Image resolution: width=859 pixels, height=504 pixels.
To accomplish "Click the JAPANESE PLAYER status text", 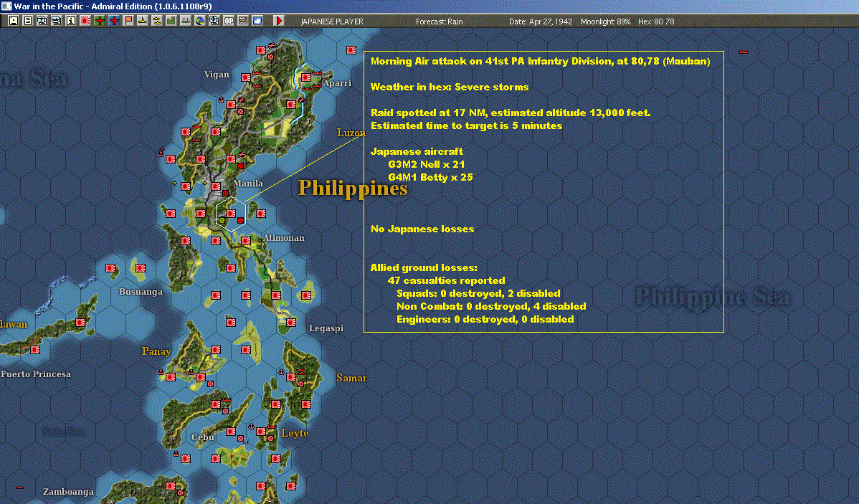I will coord(332,22).
